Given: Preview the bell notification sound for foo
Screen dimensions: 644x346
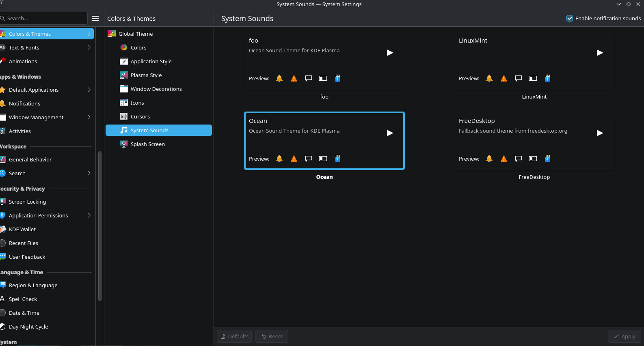Looking at the screenshot, I should tap(279, 78).
